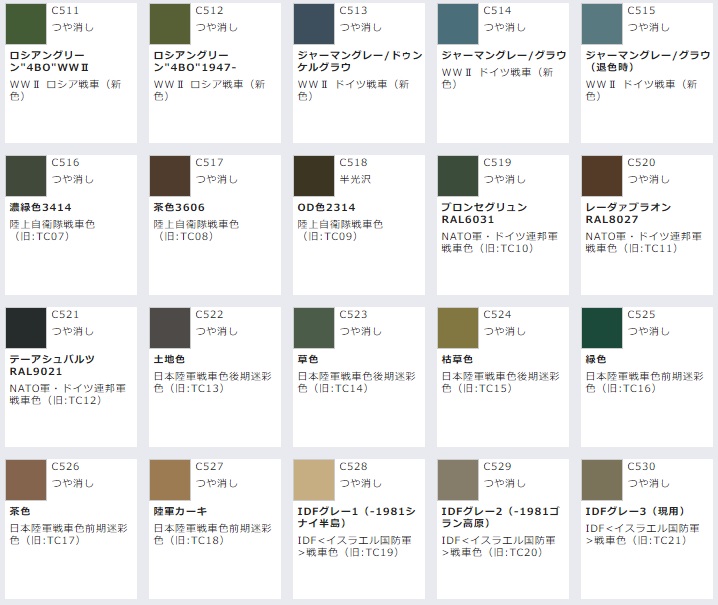Click the C525 code label

point(641,315)
